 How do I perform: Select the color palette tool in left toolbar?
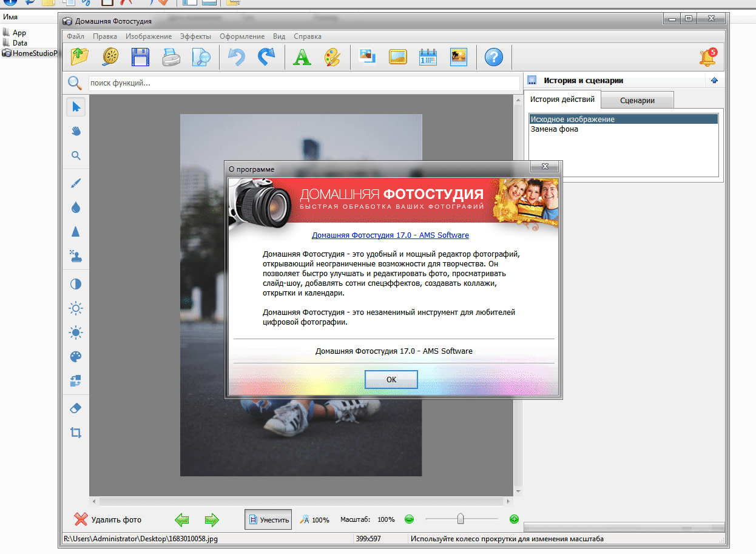76,357
